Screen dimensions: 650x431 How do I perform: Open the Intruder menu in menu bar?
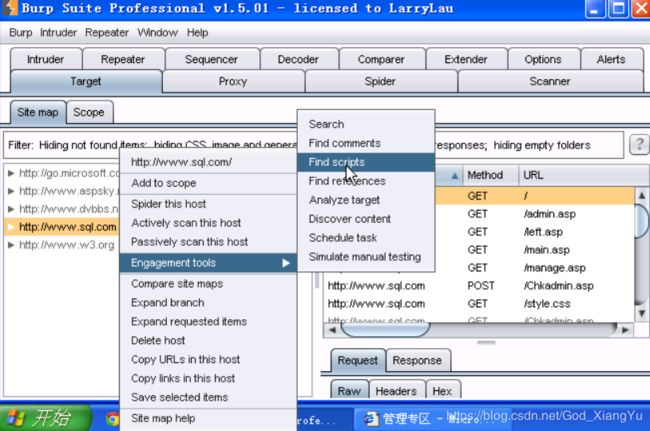[58, 32]
